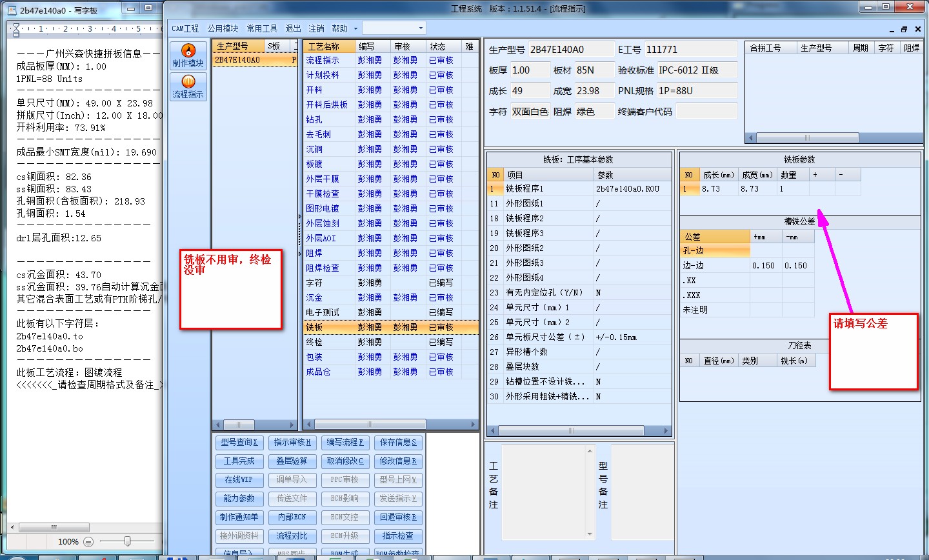Click the 保存信息S button
The width and height of the screenshot is (929, 560).
[x=397, y=443]
